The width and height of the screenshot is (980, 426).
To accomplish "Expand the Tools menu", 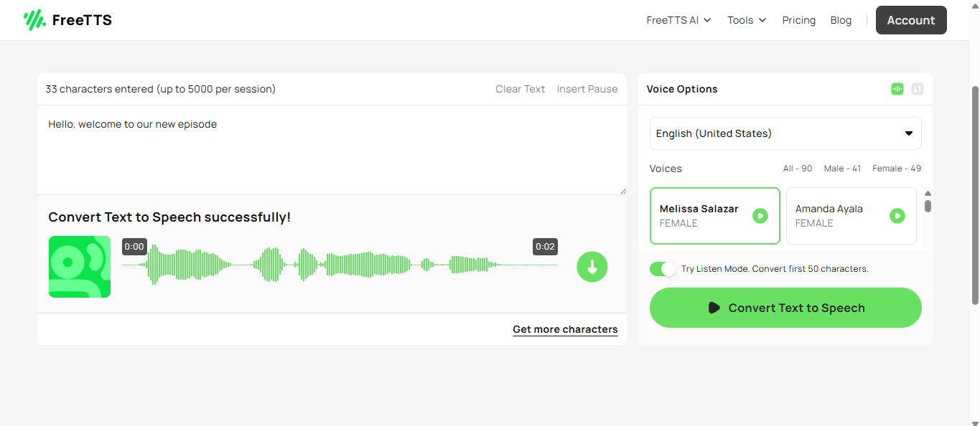I will 747,20.
